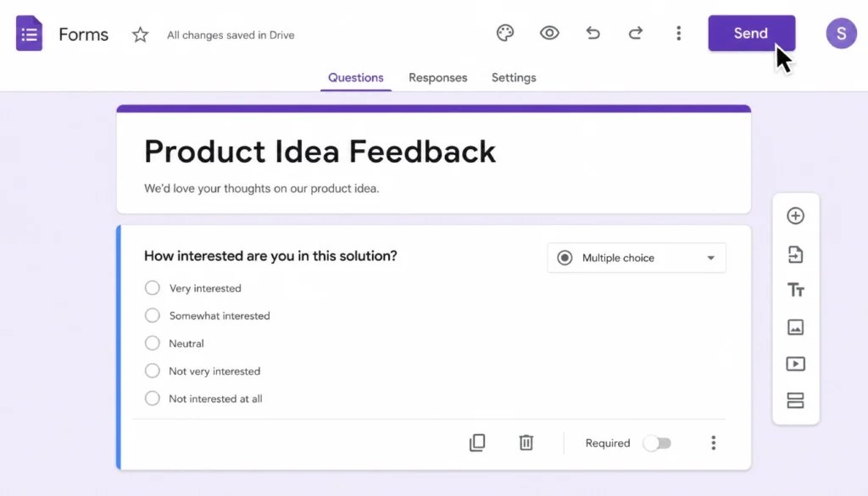Click the Not interested at all text
868x496 pixels.
[215, 399]
